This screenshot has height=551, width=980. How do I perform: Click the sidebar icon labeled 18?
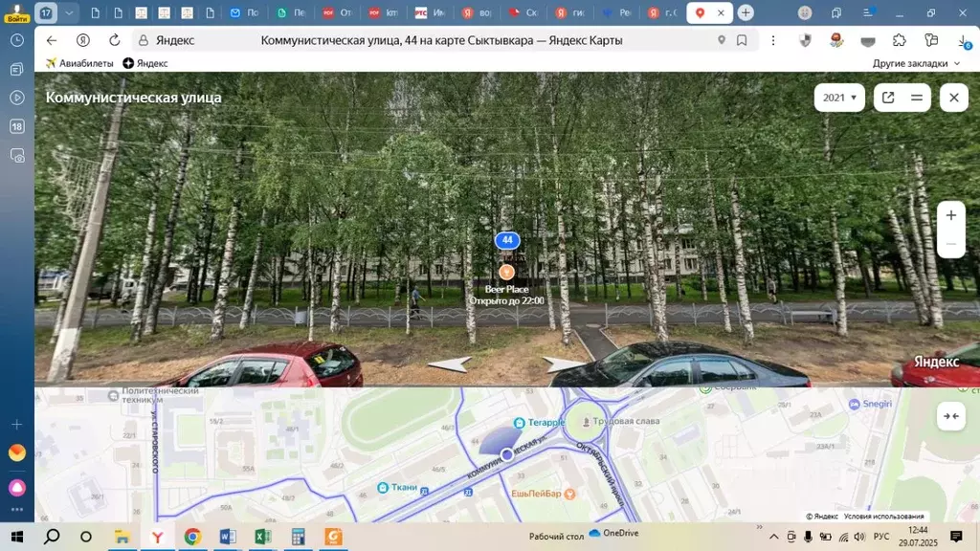click(17, 126)
